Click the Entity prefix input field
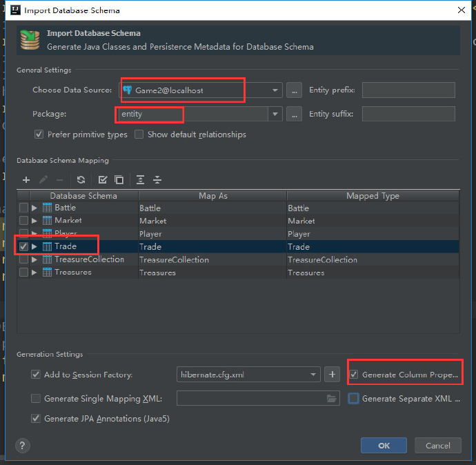This screenshot has width=476, height=465. pos(408,90)
